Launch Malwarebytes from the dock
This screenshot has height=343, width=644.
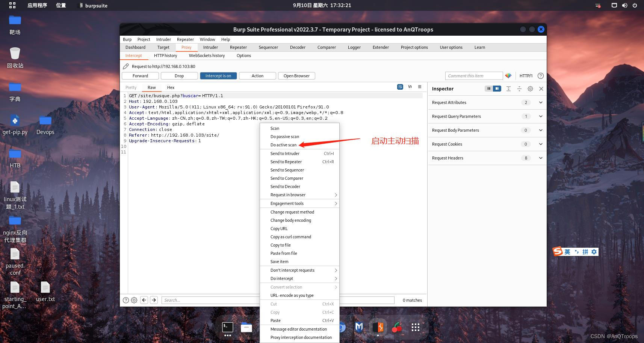click(359, 327)
